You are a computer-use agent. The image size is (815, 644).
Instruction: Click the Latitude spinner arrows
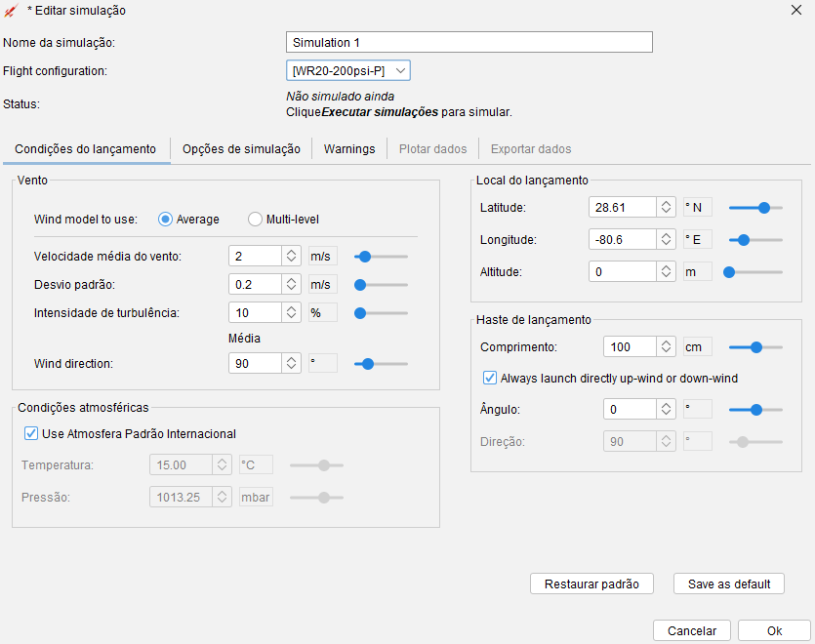tap(666, 207)
